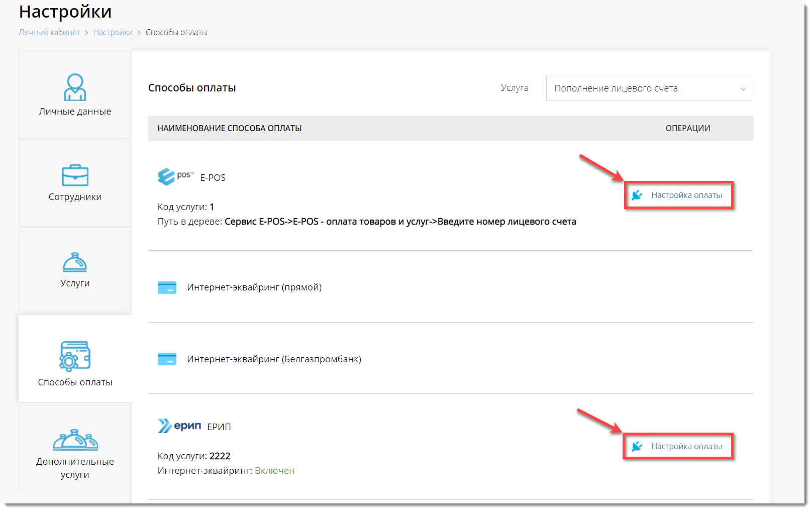Click the Услуги serving dish icon
The image size is (812, 511).
click(x=75, y=262)
